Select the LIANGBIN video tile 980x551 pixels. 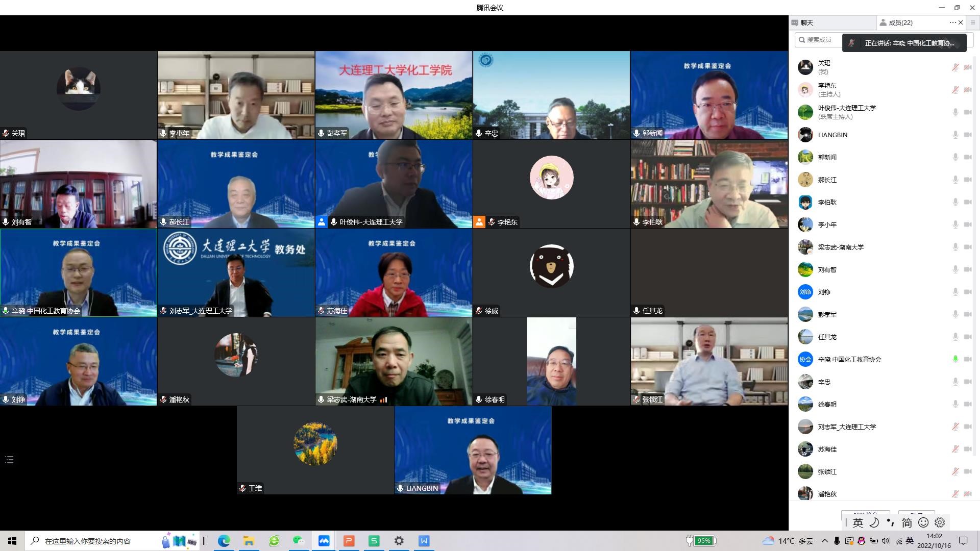click(x=473, y=450)
